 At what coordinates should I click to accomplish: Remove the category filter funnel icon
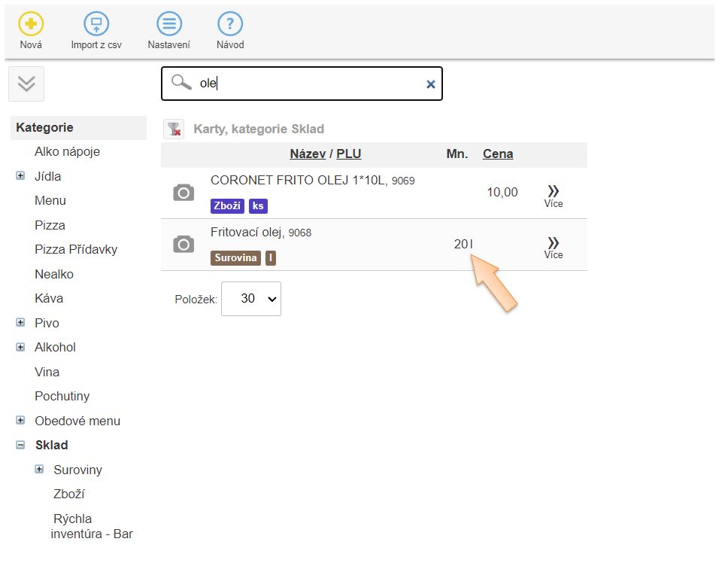point(174,129)
